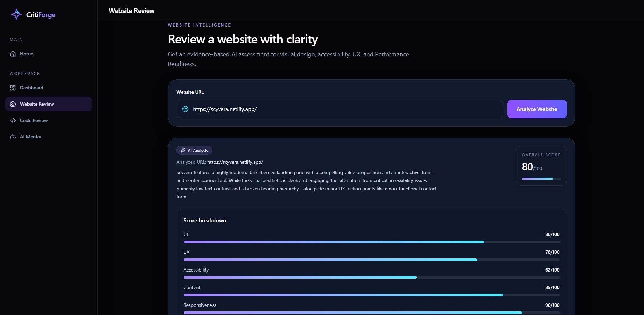Click the Analyze Website button

click(537, 109)
